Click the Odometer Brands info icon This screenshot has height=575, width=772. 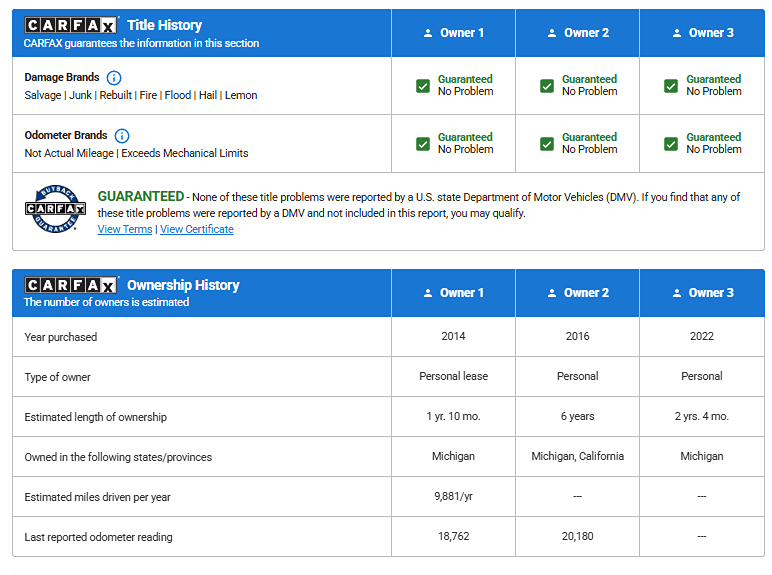tap(122, 135)
